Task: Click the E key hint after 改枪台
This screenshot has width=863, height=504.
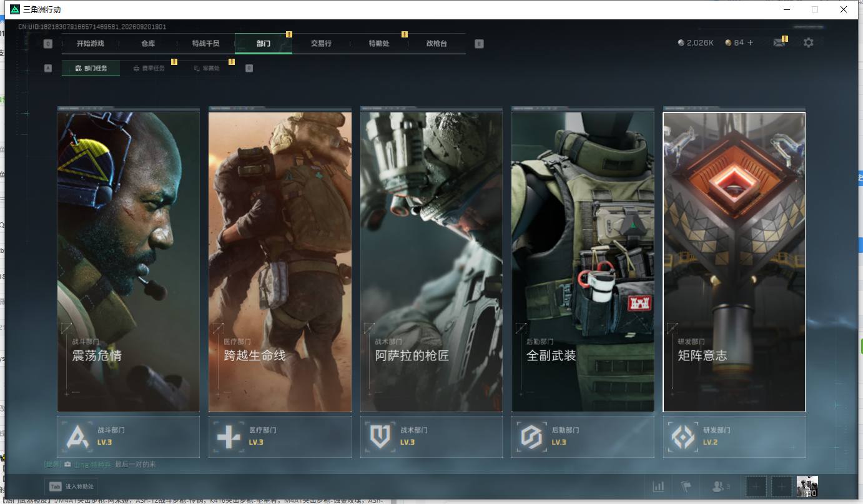Action: [479, 44]
